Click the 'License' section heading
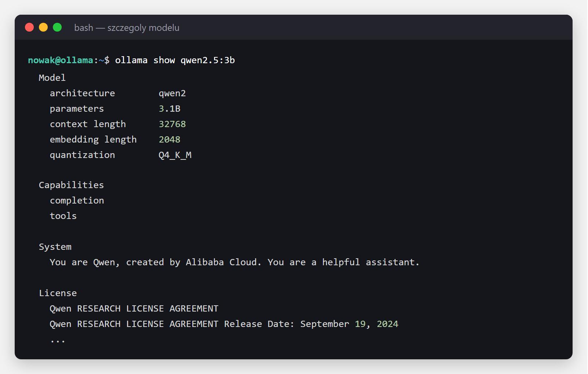Image resolution: width=588 pixels, height=374 pixels. point(58,293)
